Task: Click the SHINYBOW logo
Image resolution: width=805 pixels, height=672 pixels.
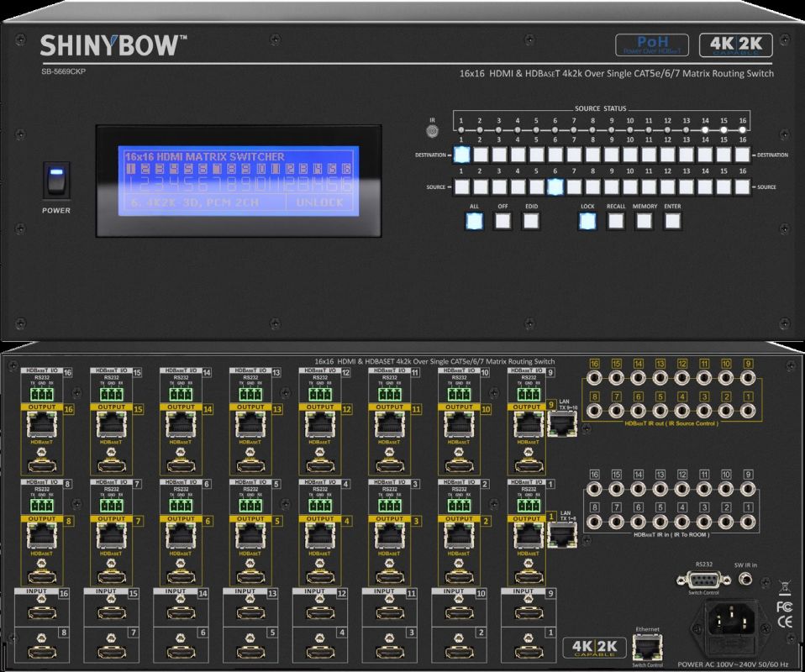Action: [113, 45]
